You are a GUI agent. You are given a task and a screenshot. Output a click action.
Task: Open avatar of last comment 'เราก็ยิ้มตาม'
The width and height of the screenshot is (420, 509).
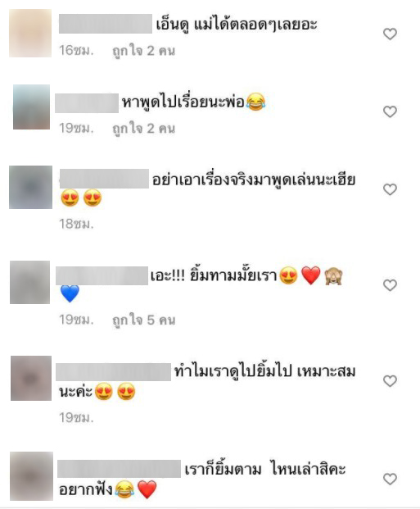click(x=31, y=476)
